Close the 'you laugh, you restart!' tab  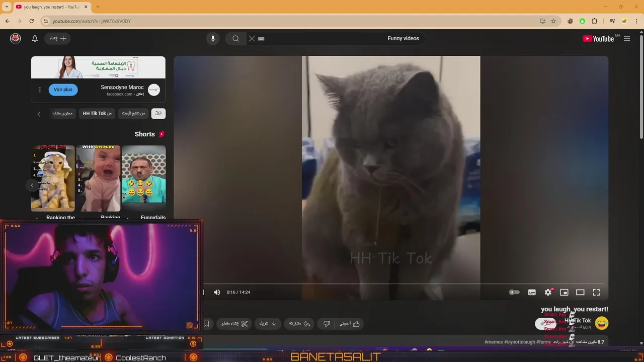point(86,7)
